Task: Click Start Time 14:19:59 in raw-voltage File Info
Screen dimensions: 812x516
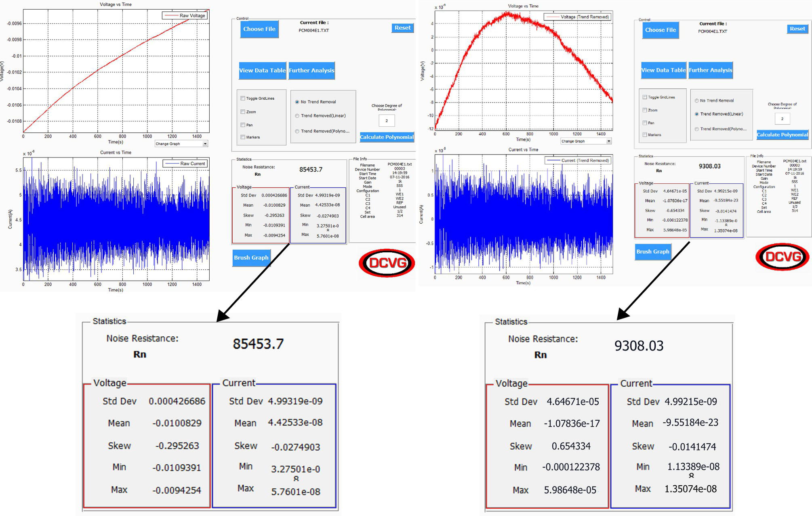Action: [400, 173]
